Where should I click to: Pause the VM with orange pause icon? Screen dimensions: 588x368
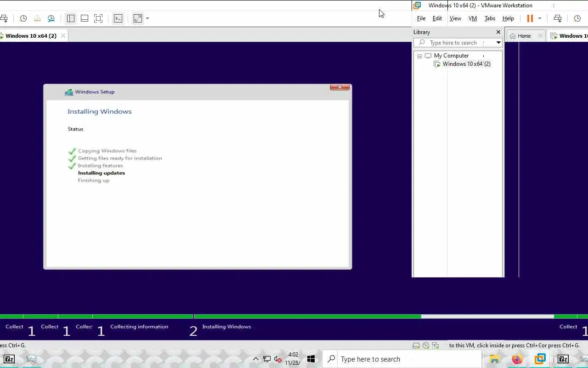530,18
